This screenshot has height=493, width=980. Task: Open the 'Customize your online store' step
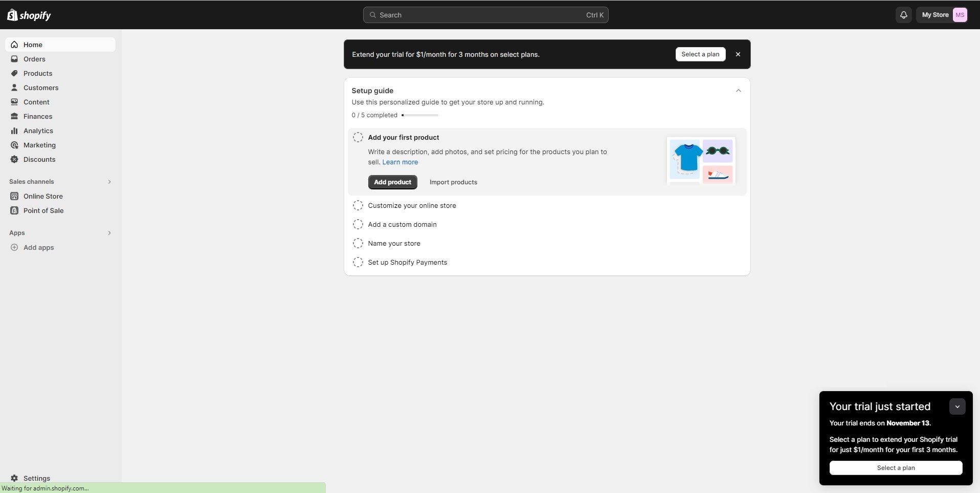pyautogui.click(x=412, y=205)
